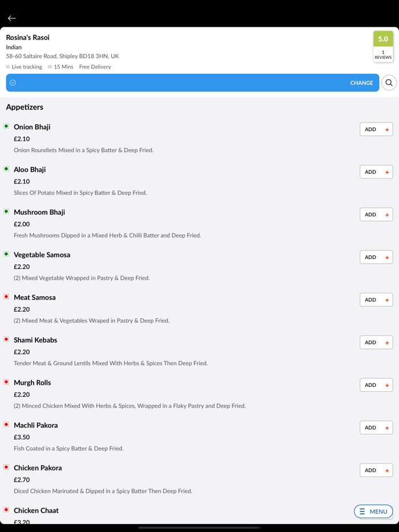Select the Chicken Chaat item title

coord(36,510)
